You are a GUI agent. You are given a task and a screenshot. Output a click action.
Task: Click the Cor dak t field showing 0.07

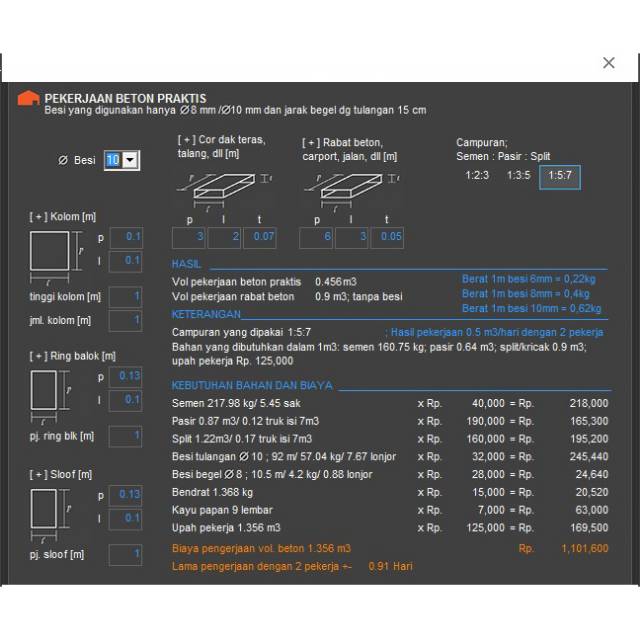260,238
